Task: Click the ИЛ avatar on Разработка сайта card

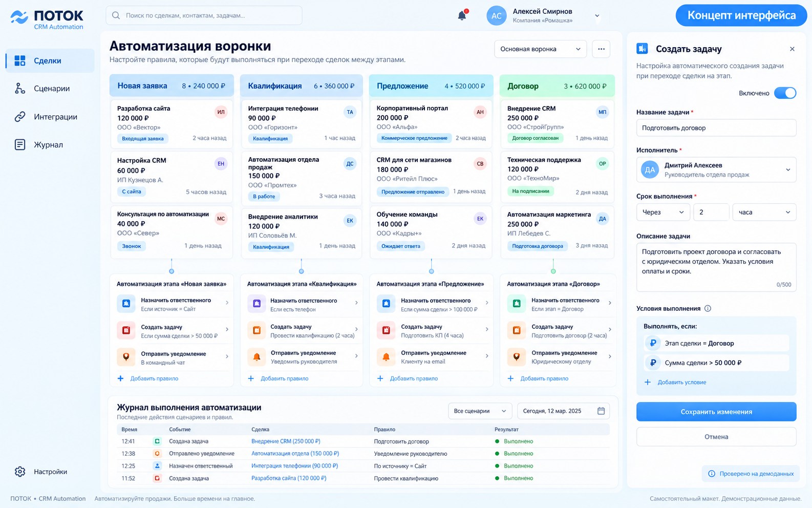Action: [x=221, y=112]
